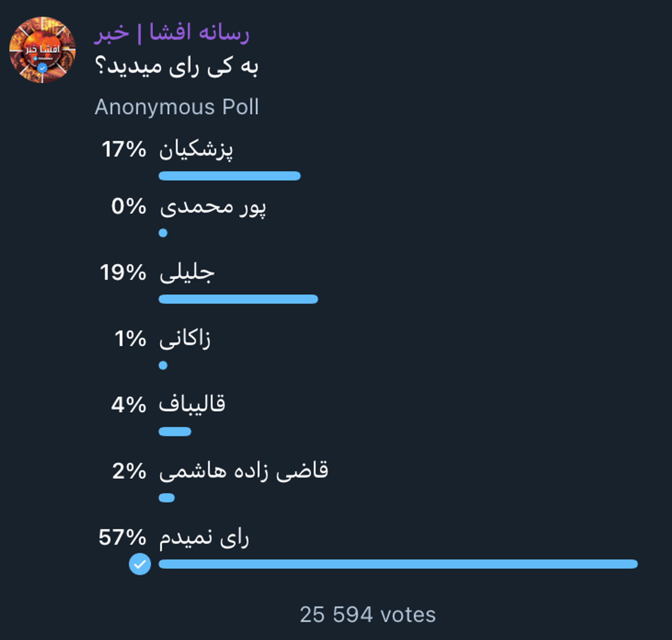Select the جلیلی poll option
672x640 pixels.
[187, 273]
